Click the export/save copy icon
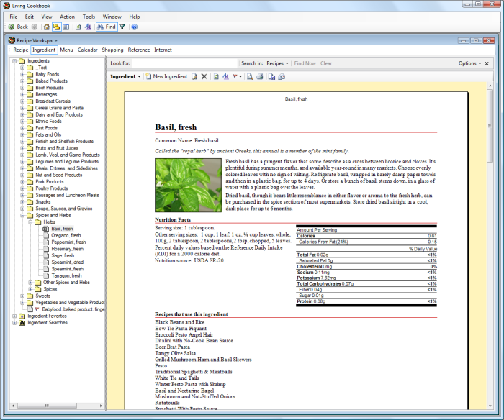Viewport: 504px width, 420px height. 272,76
